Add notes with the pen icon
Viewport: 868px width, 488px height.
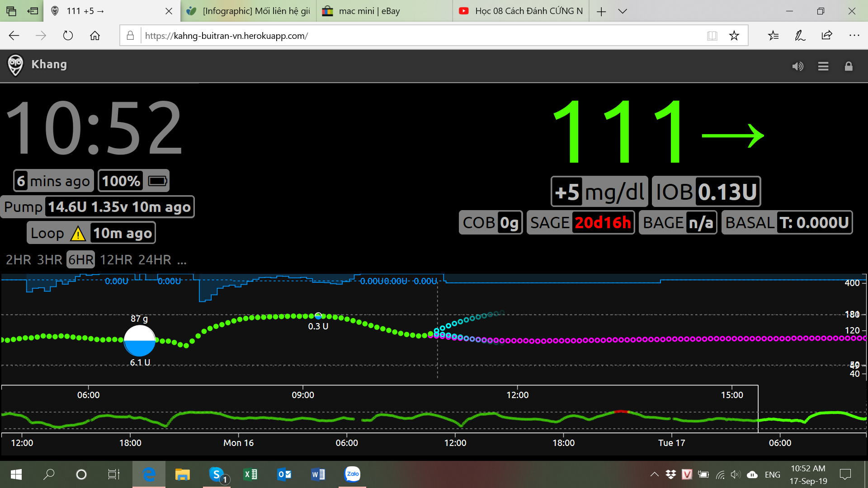pos(800,36)
